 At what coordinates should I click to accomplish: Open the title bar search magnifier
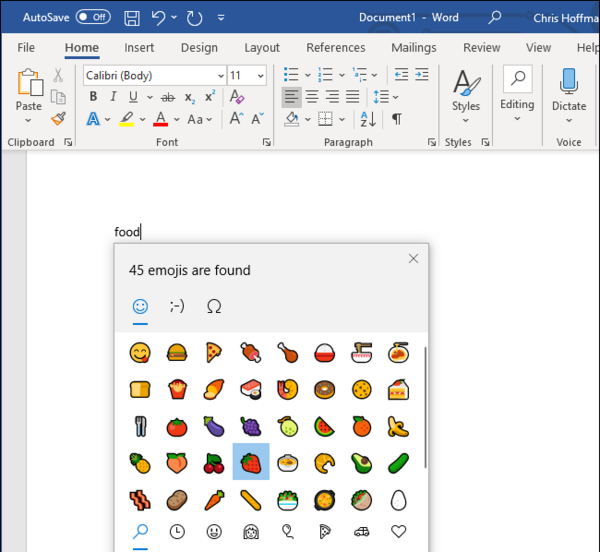(494, 17)
